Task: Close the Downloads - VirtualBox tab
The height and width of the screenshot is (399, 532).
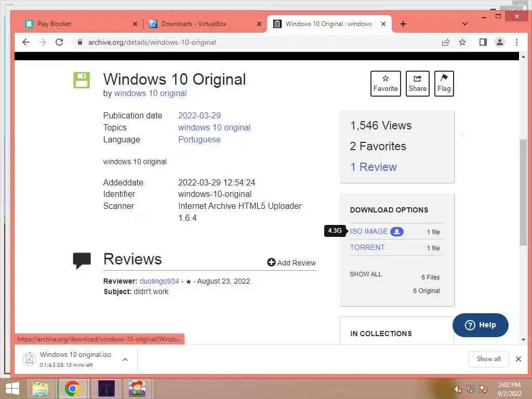Action: (259, 24)
